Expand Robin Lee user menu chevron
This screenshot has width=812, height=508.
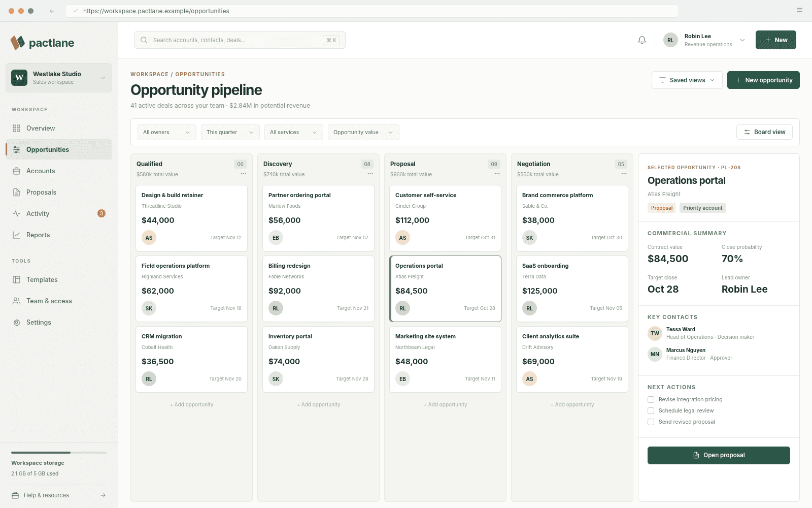(x=742, y=40)
